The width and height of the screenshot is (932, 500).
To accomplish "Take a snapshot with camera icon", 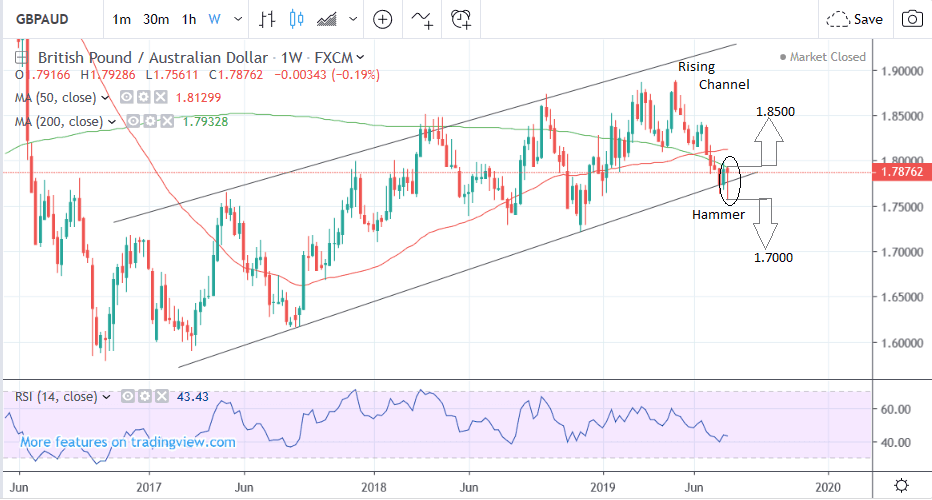I will click(x=911, y=19).
